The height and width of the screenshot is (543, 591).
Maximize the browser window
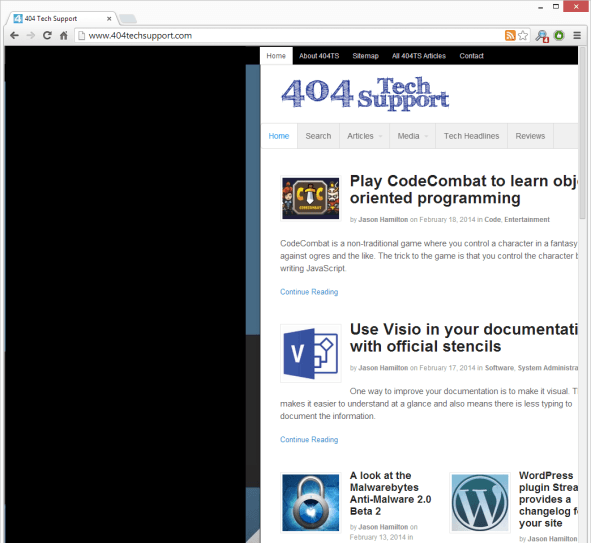pyautogui.click(x=556, y=7)
